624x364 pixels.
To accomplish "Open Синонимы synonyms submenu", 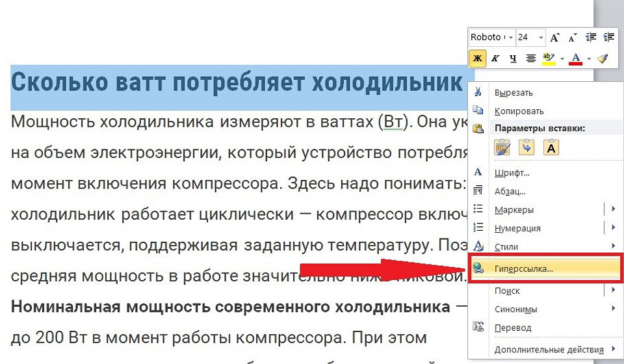I will tap(515, 309).
